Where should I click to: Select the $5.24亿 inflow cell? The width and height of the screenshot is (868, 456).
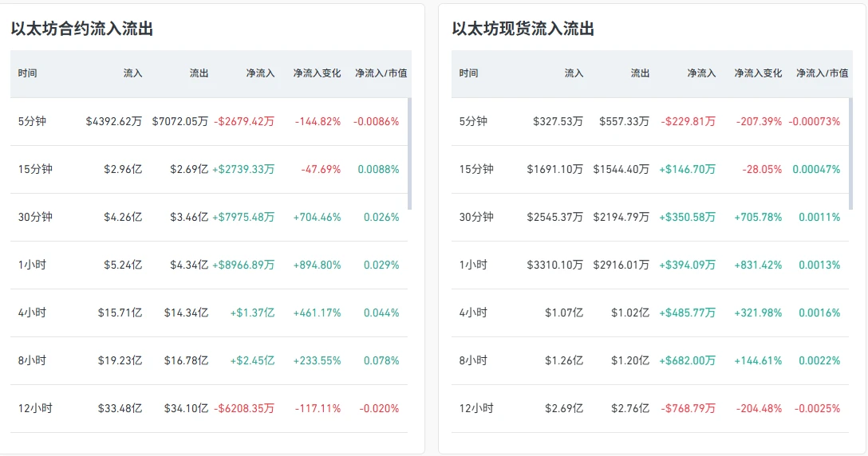123,265
